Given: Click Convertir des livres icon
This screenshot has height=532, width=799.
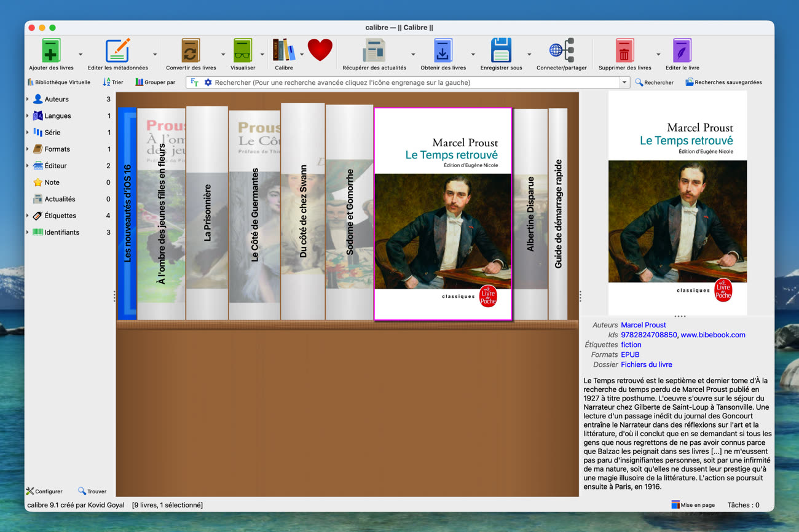Looking at the screenshot, I should pos(191,51).
